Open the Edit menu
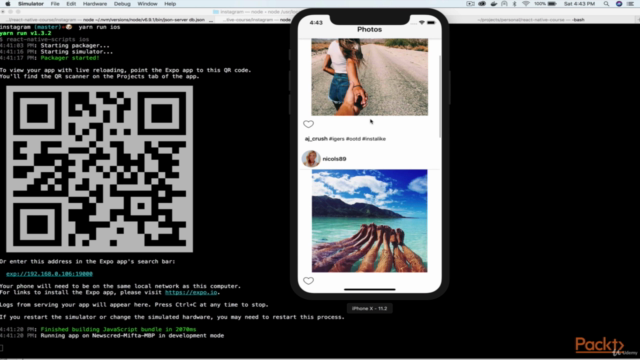Screen dimensions: 640x360 (71, 4)
